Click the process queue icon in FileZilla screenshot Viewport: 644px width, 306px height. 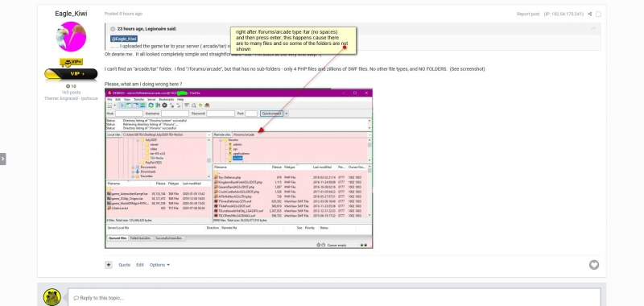click(158, 105)
